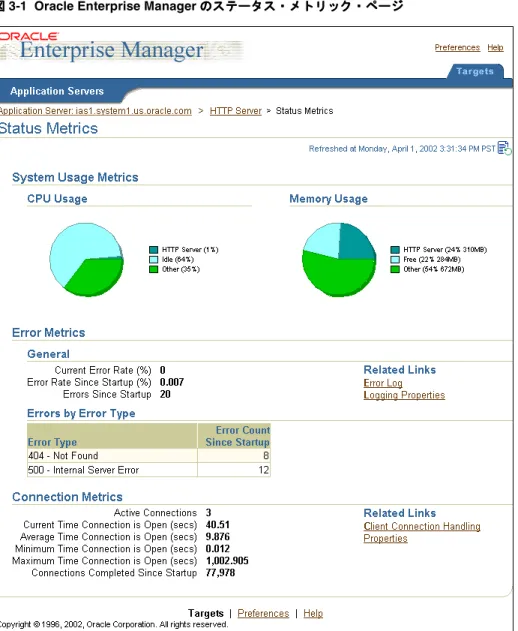Click Error Rate Since Startup value 0.007
Image resolution: width=518 pixels, height=631 pixels.
click(x=172, y=382)
